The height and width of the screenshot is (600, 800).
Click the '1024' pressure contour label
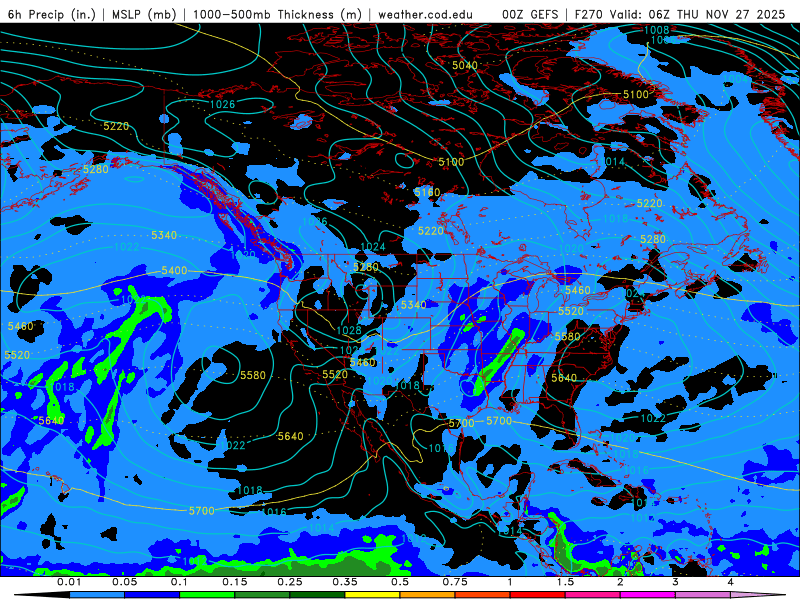tap(372, 247)
